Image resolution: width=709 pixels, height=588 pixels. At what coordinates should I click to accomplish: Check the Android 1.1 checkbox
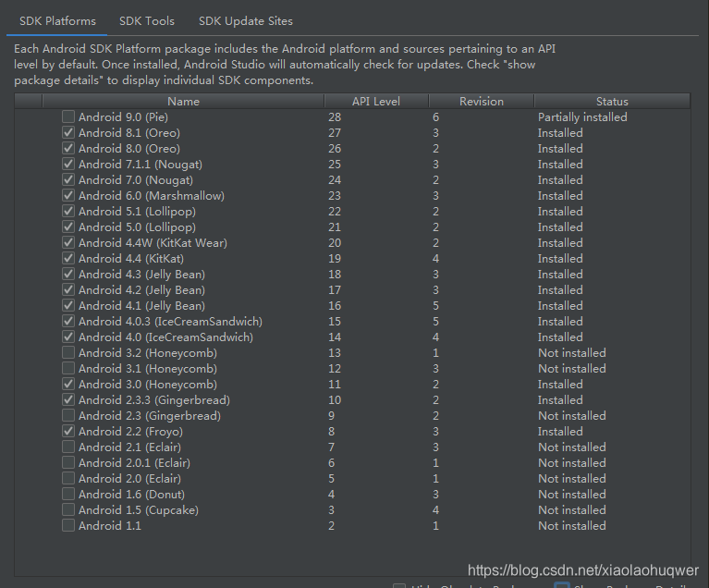coord(68,525)
